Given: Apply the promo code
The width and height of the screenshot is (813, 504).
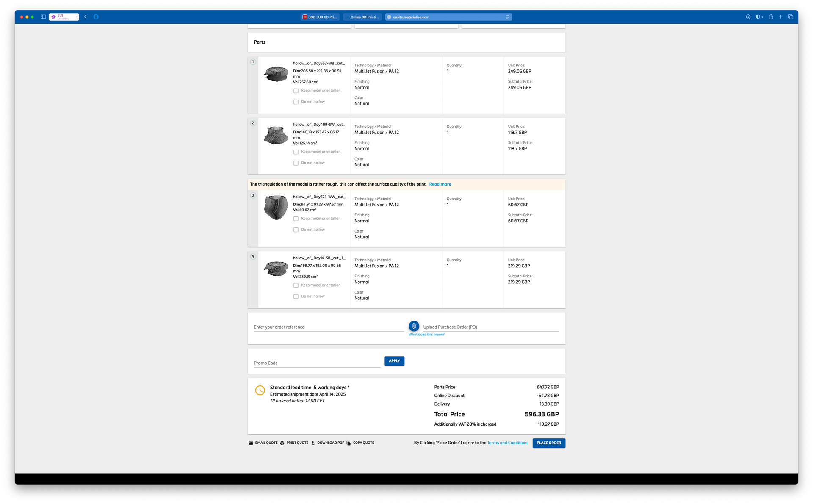Looking at the screenshot, I should (x=394, y=361).
